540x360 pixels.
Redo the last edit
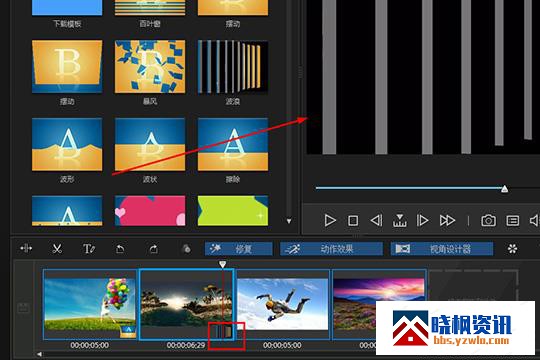[x=154, y=248]
